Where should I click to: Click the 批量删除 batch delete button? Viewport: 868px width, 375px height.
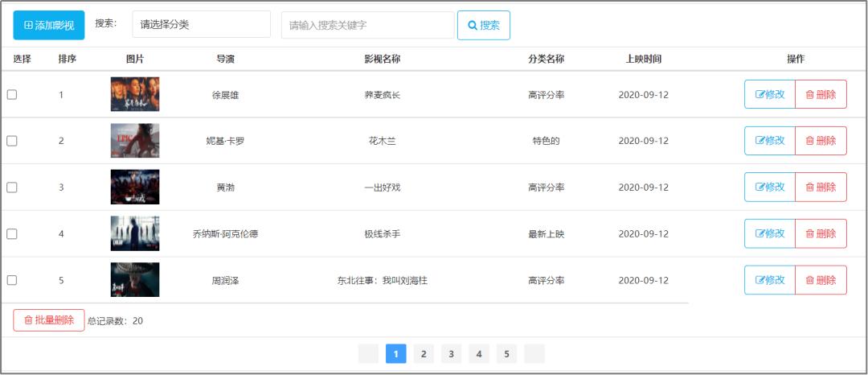[49, 320]
